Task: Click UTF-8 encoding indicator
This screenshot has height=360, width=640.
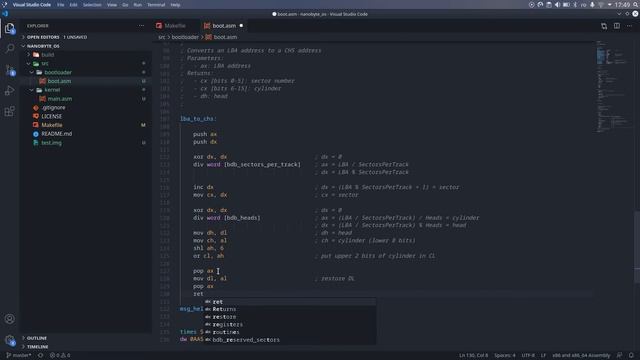Action: click(528, 355)
